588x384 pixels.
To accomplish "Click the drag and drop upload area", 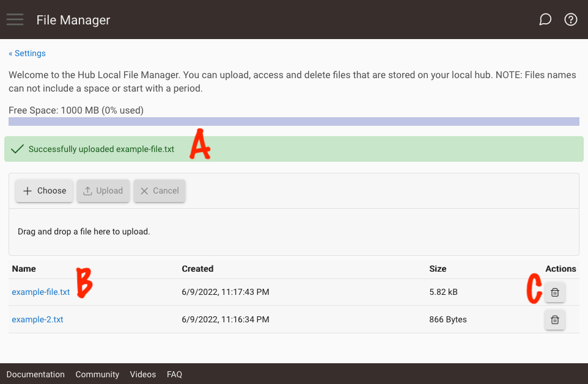I will click(294, 232).
